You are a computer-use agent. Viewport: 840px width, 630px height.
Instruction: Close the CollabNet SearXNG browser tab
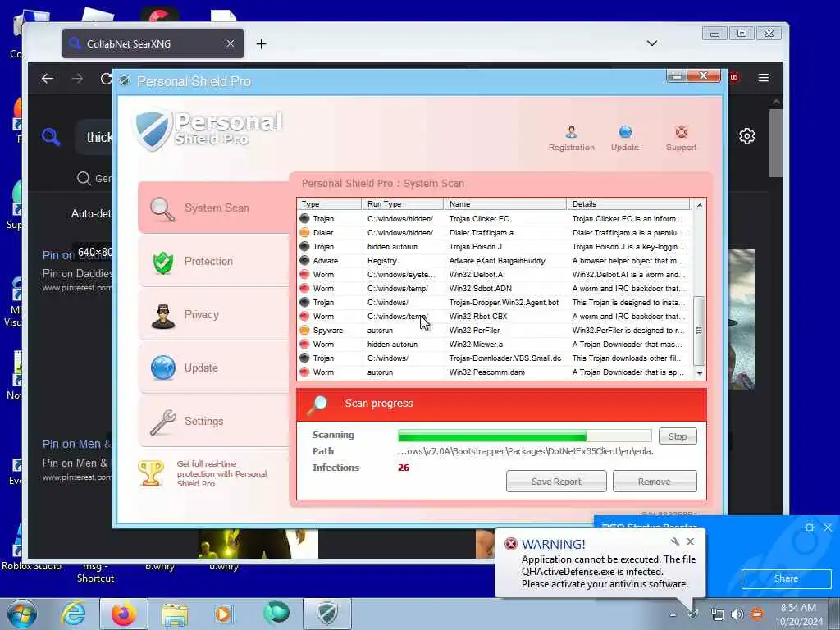pos(231,44)
